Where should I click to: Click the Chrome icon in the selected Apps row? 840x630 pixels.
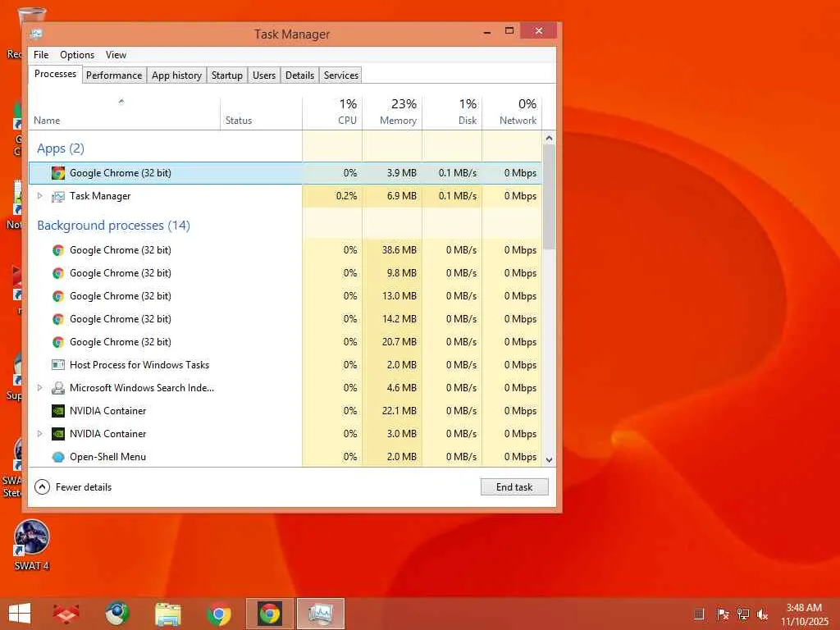click(x=58, y=173)
